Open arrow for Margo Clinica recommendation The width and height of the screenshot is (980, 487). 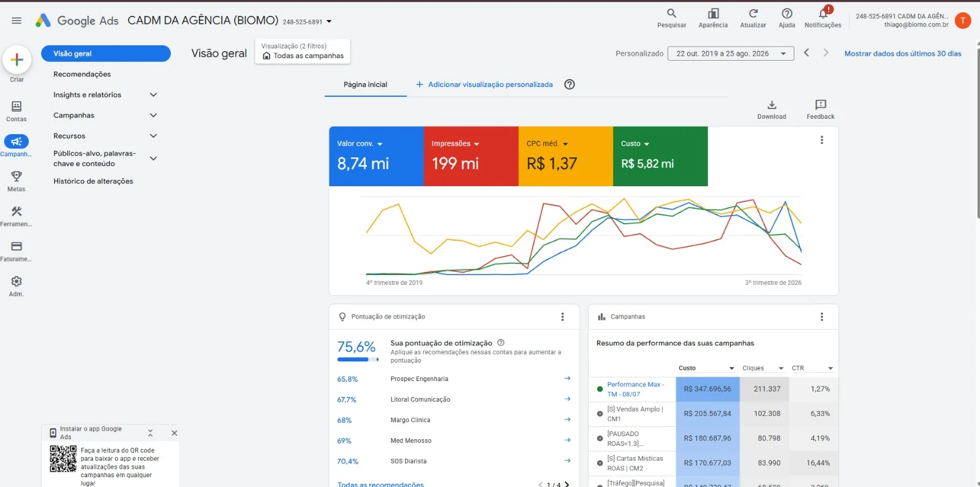click(567, 420)
